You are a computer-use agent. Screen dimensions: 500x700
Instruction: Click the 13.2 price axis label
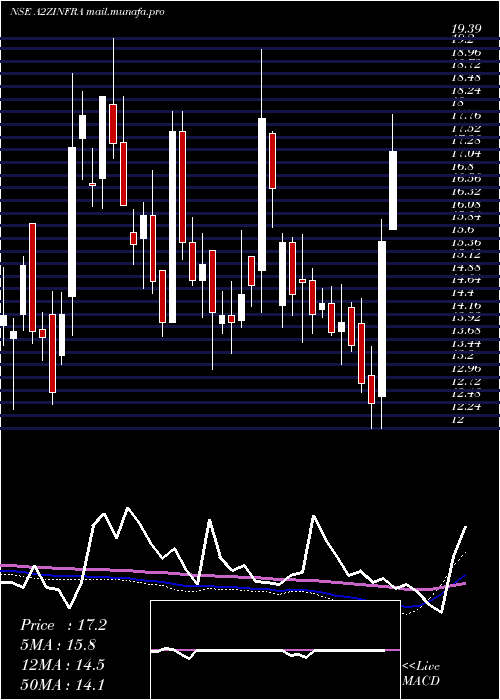(x=462, y=356)
